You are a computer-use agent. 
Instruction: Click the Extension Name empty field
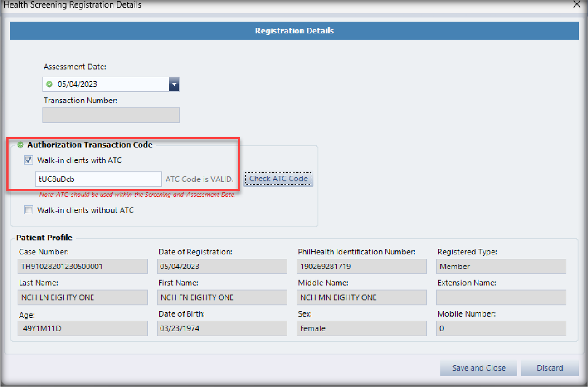[x=501, y=298]
